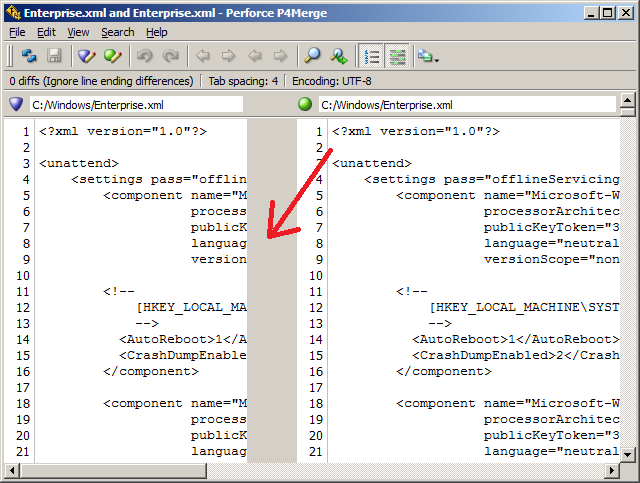Click the blue shield left file icon
640x483 pixels.
(16, 105)
